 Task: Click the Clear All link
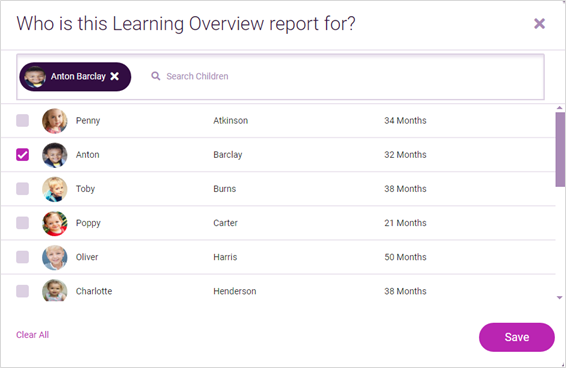(x=32, y=335)
